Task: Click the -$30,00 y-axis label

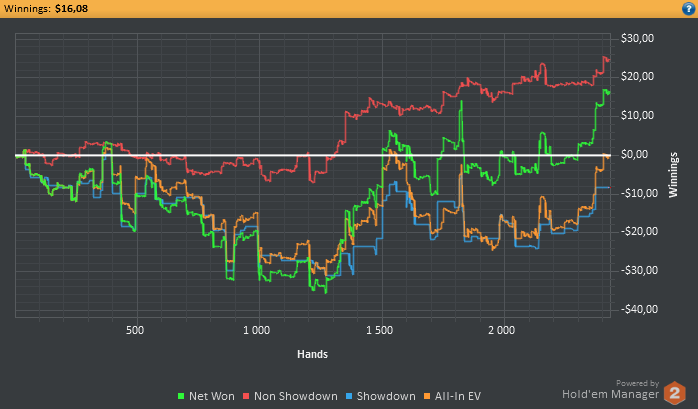Action: tap(639, 271)
